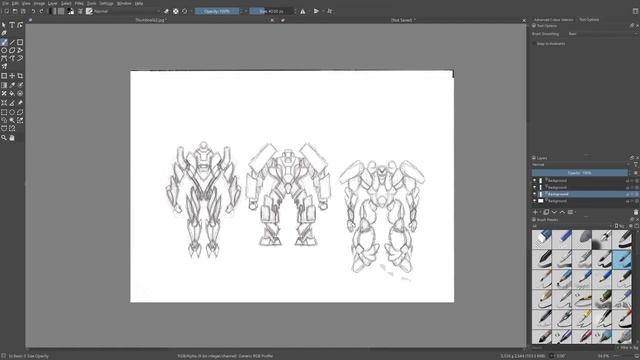This screenshot has width=640, height=360.
Task: Select the Measure tool
Action: pos(12,102)
